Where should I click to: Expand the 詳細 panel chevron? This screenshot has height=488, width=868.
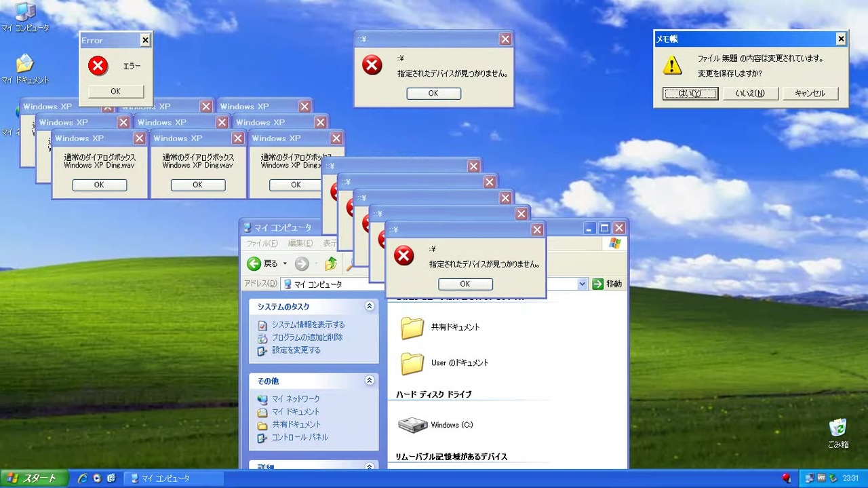click(370, 467)
